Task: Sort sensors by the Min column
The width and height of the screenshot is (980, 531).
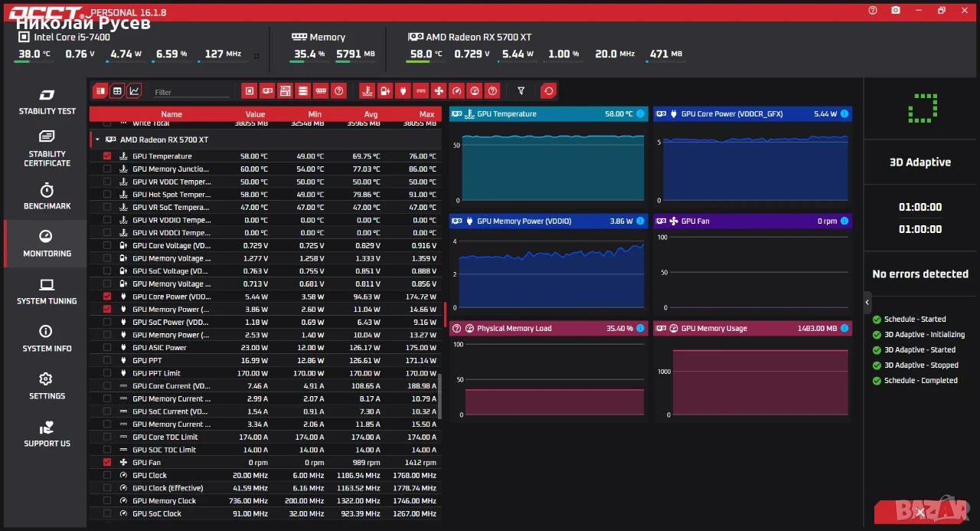Action: (x=315, y=114)
